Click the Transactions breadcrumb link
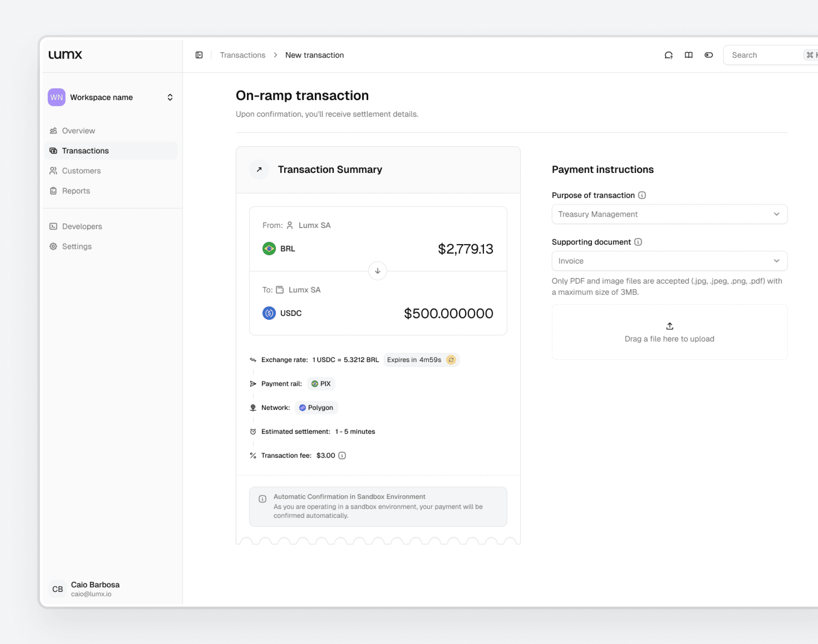This screenshot has width=818, height=644. pos(243,55)
